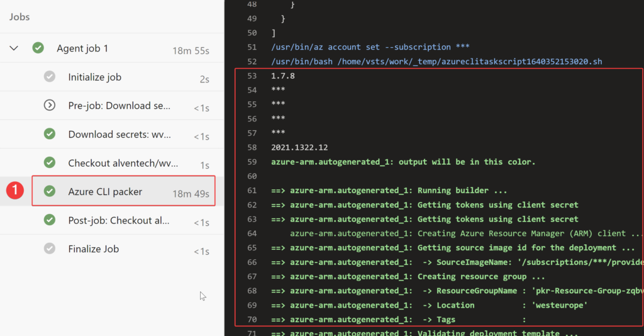644x336 pixels.
Task: Click the arrow icon beside Pre-job: Download secrets
Action: tap(50, 106)
